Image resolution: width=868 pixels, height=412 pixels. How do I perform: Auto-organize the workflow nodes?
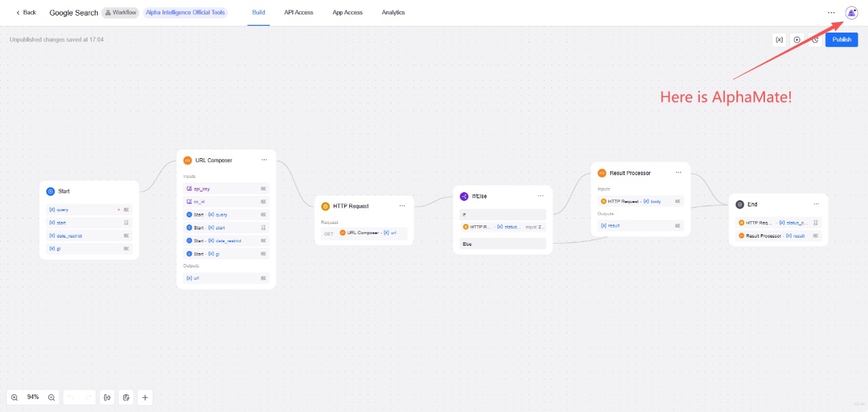pos(107,397)
